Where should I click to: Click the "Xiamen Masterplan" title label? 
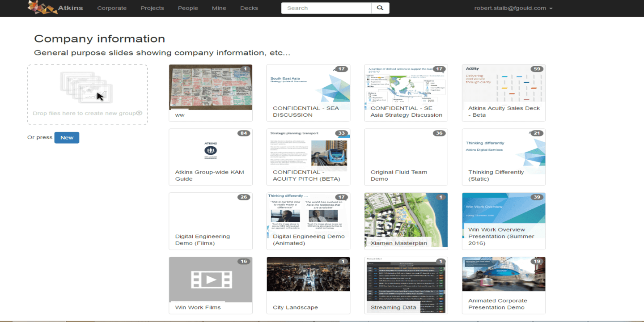pyautogui.click(x=399, y=243)
